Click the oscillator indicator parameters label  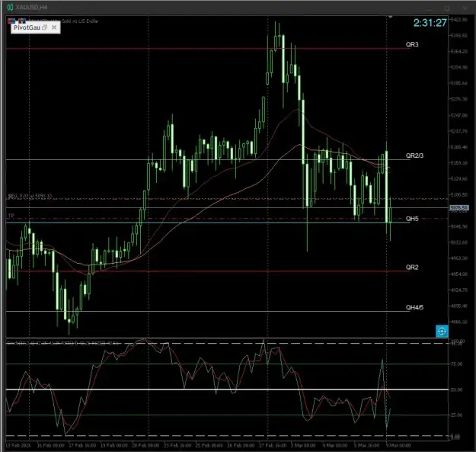click(x=62, y=343)
